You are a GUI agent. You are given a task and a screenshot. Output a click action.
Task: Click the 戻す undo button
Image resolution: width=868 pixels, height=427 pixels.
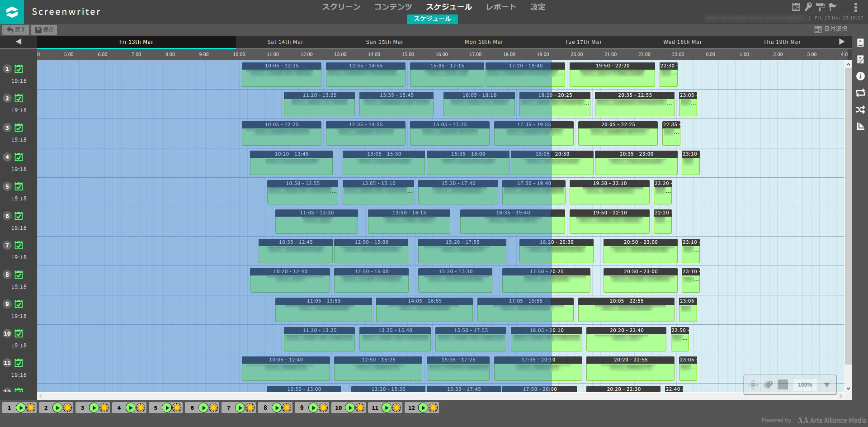point(15,29)
